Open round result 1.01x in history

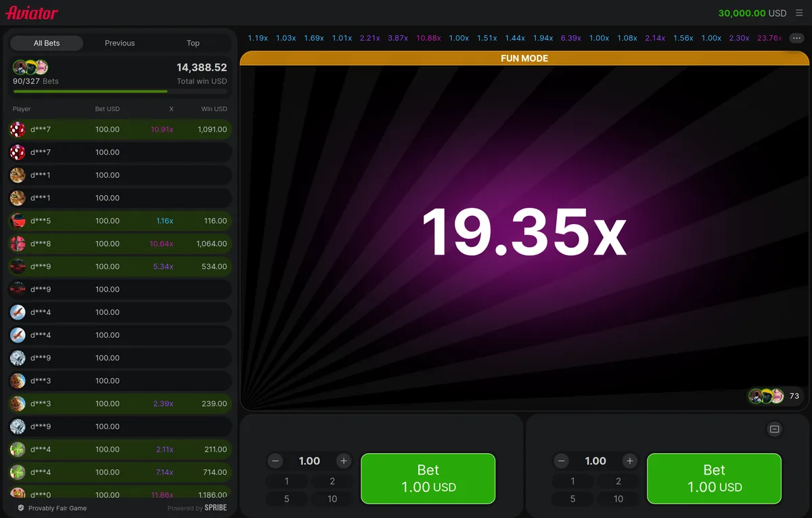tap(342, 39)
